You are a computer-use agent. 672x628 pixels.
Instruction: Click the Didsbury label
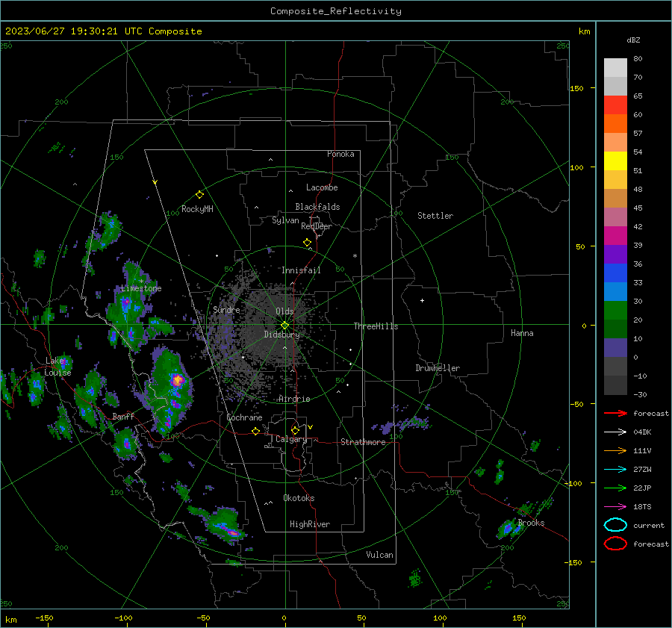(x=281, y=335)
